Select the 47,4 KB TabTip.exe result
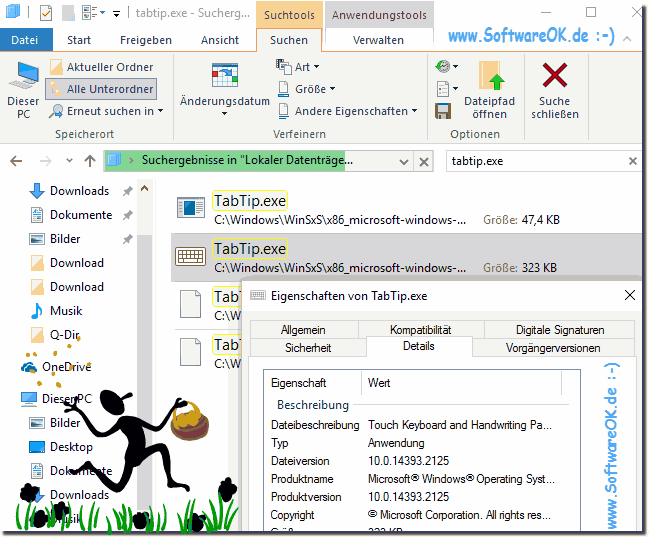 pyautogui.click(x=406, y=209)
